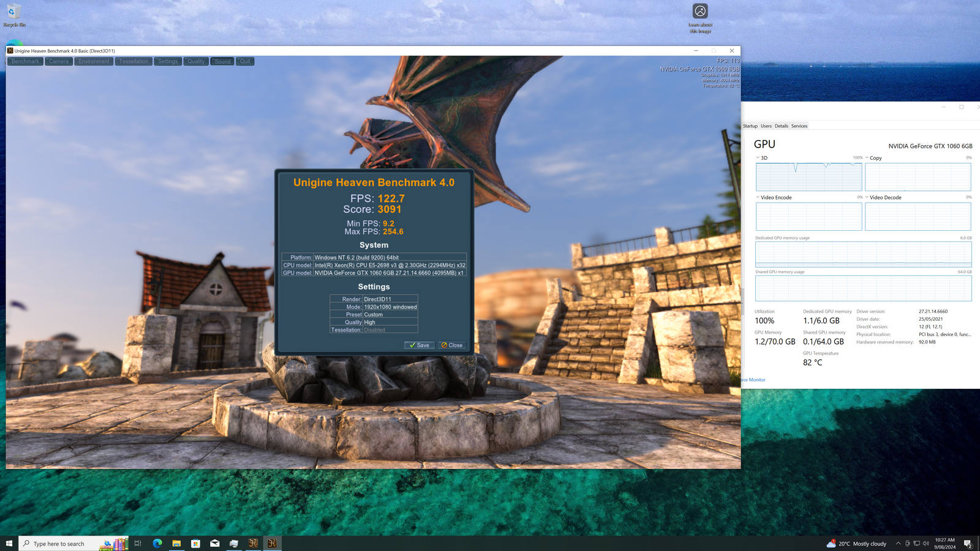Open the Environment menu in Heaven

94,61
